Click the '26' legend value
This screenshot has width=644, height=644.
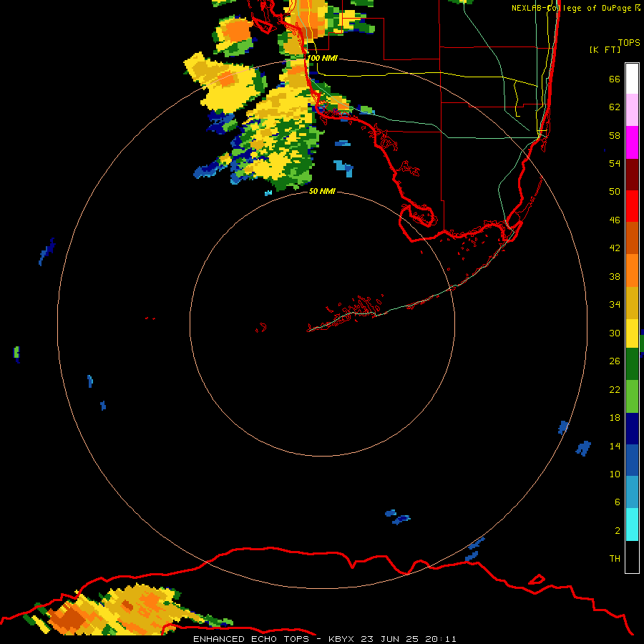coord(615,361)
